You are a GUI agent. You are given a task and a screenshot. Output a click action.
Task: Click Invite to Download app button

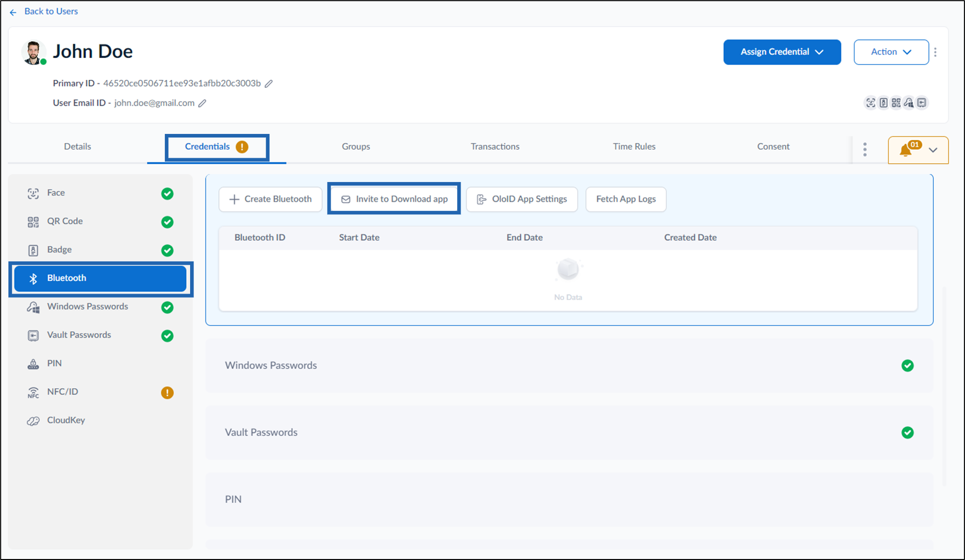[394, 199]
